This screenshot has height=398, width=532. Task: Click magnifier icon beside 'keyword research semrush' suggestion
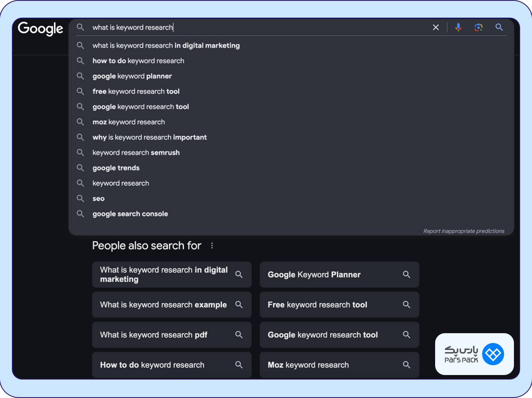click(x=80, y=153)
